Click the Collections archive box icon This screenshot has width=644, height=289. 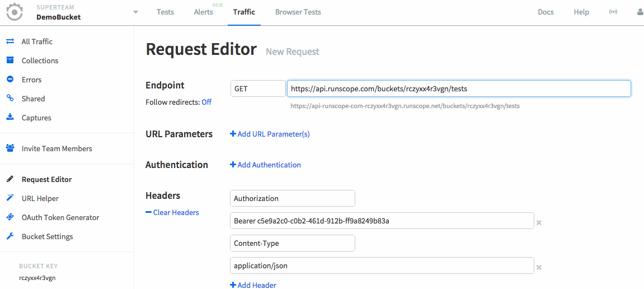10,60
